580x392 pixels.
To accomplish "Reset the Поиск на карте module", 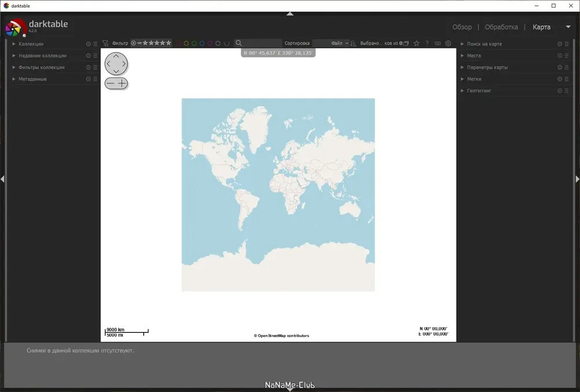I will (x=560, y=43).
